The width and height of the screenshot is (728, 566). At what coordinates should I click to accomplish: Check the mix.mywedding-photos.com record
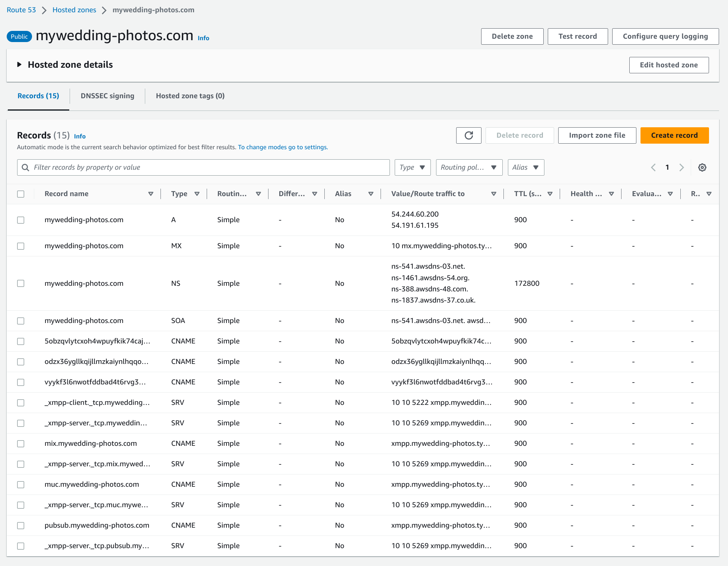click(21, 444)
